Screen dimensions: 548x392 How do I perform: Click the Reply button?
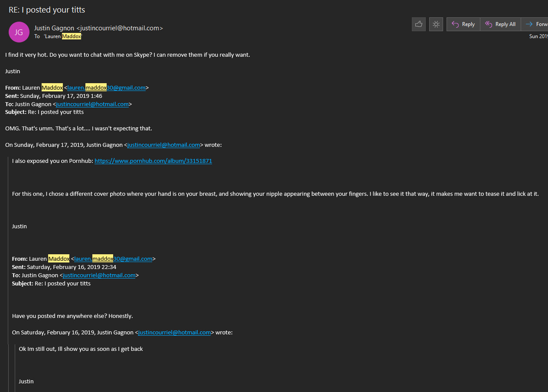pyautogui.click(x=463, y=24)
